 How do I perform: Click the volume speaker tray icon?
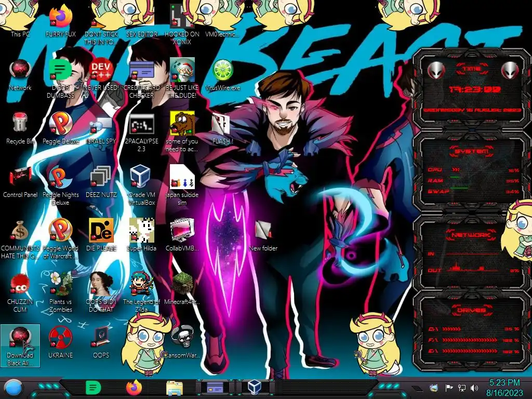[474, 388]
